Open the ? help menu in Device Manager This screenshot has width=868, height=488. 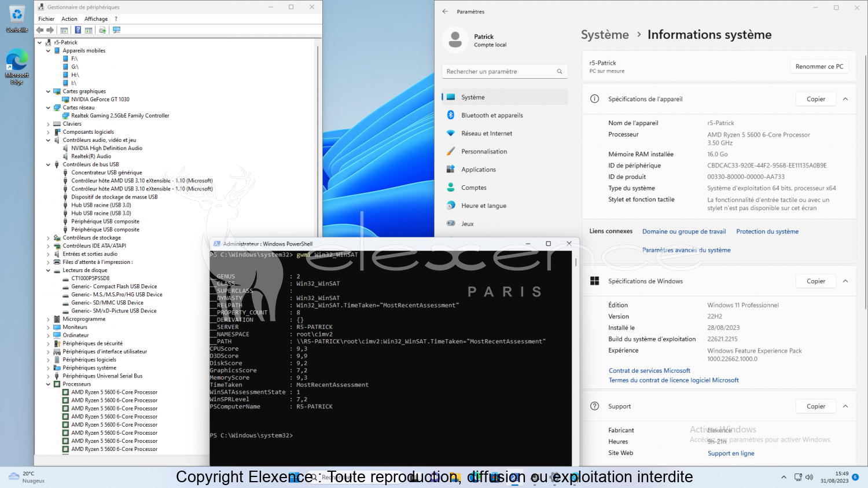[116, 19]
